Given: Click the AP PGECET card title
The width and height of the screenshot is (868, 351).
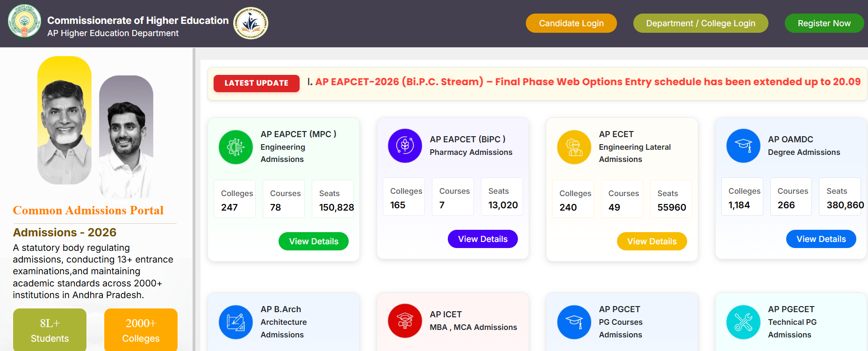Looking at the screenshot, I should tap(791, 309).
